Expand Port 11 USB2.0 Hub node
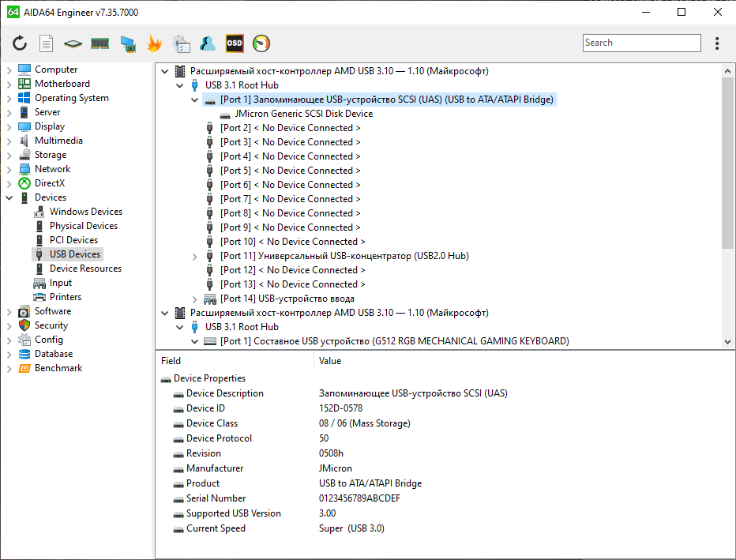The image size is (736, 560). pyautogui.click(x=194, y=256)
